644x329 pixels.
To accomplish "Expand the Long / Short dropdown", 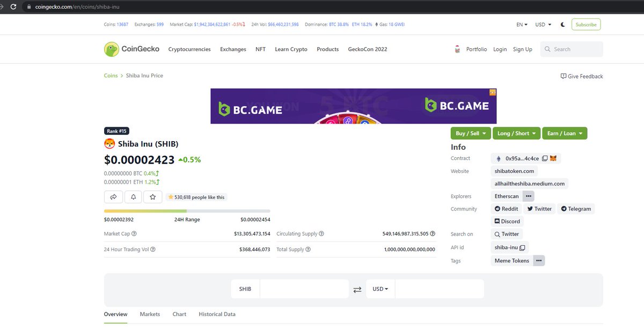I will click(x=517, y=133).
